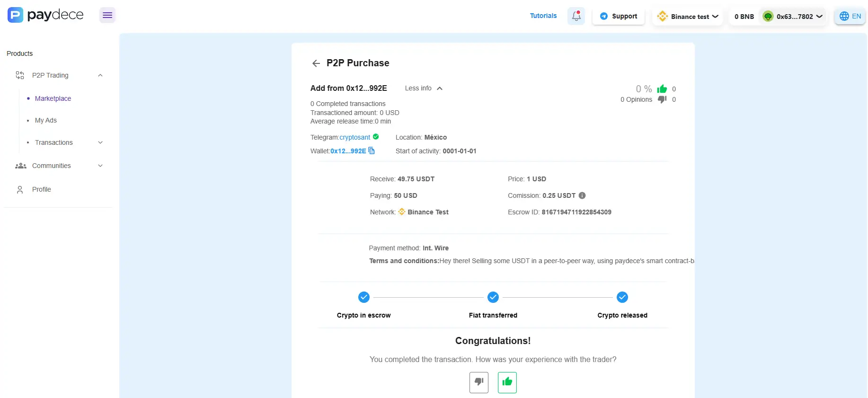868x398 pixels.
Task: Go back using the arrow beside P2P Purchase
Action: coord(316,63)
